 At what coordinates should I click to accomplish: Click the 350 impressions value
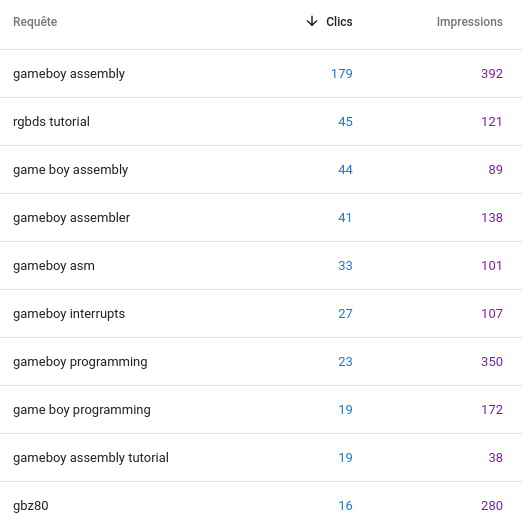(x=492, y=362)
